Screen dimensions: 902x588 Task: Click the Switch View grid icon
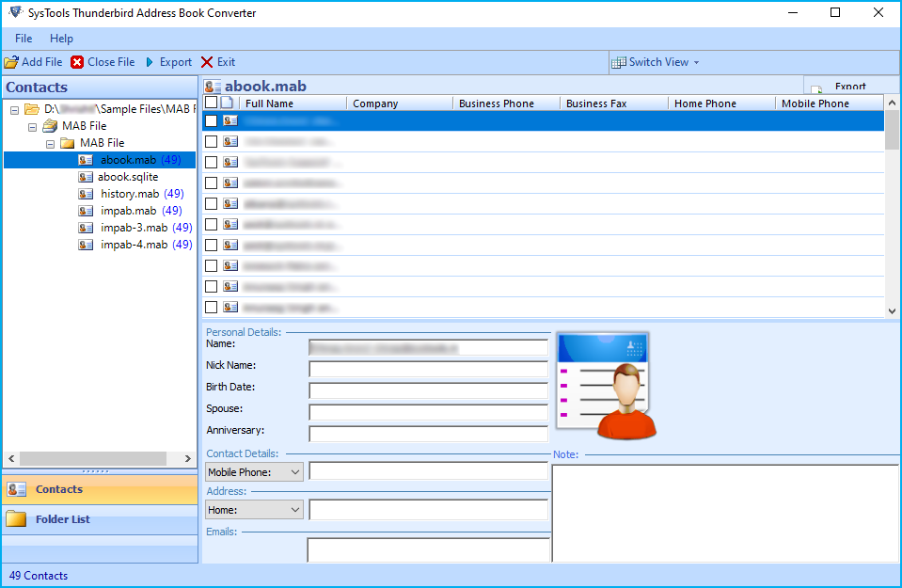click(x=619, y=62)
